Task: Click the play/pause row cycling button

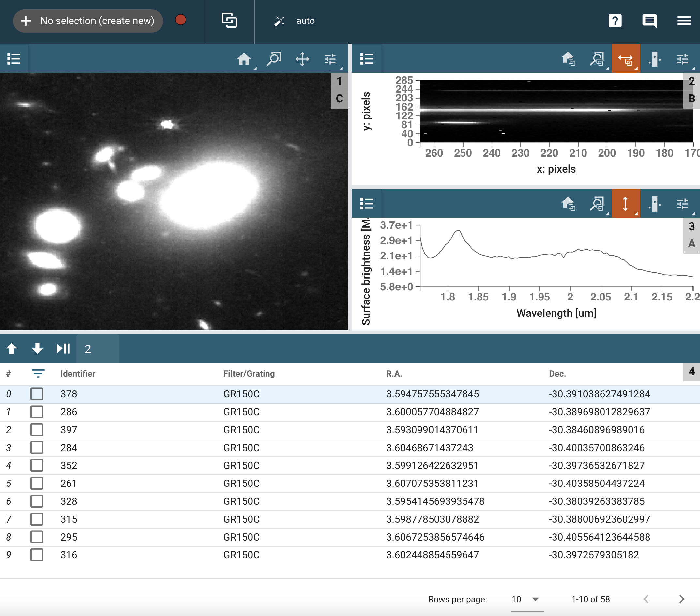Action: 63,349
